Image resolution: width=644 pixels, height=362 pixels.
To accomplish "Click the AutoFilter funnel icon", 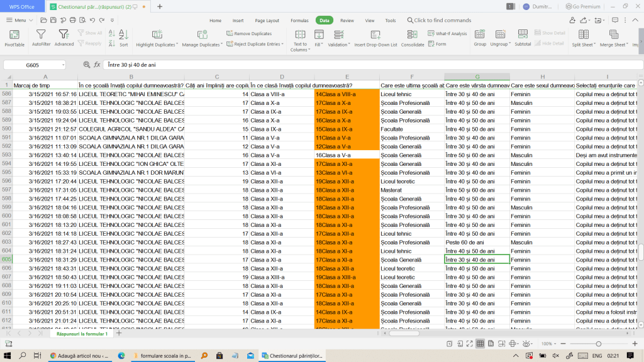I will click(x=41, y=35).
